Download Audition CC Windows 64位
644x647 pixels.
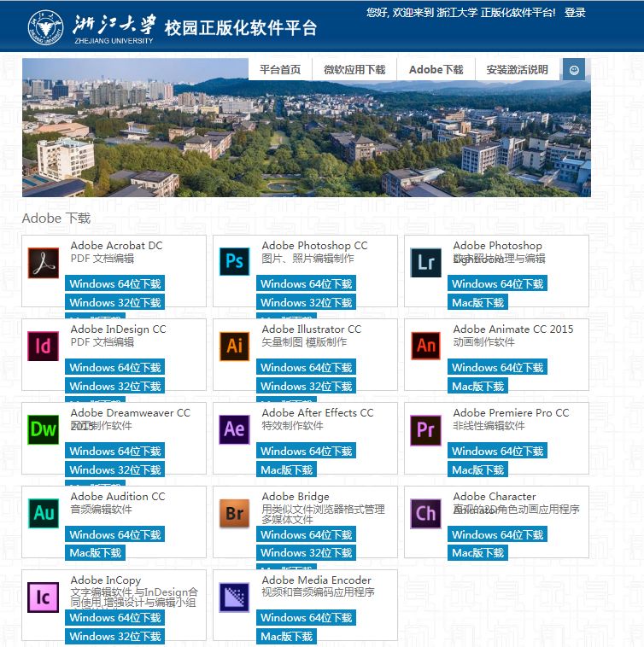coord(115,534)
